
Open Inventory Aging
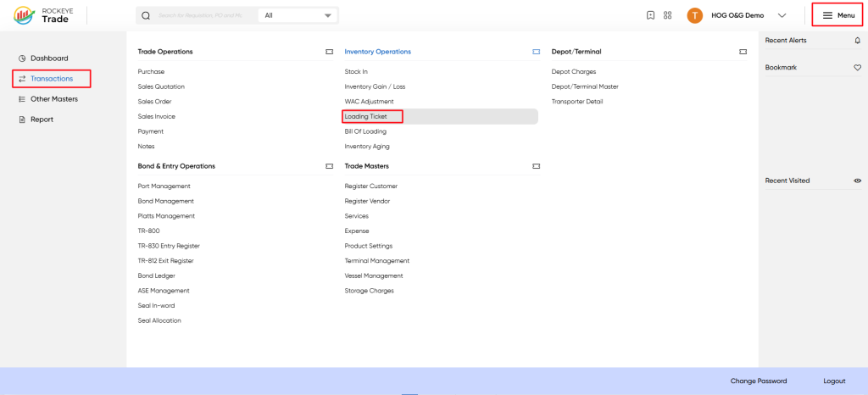click(x=367, y=147)
